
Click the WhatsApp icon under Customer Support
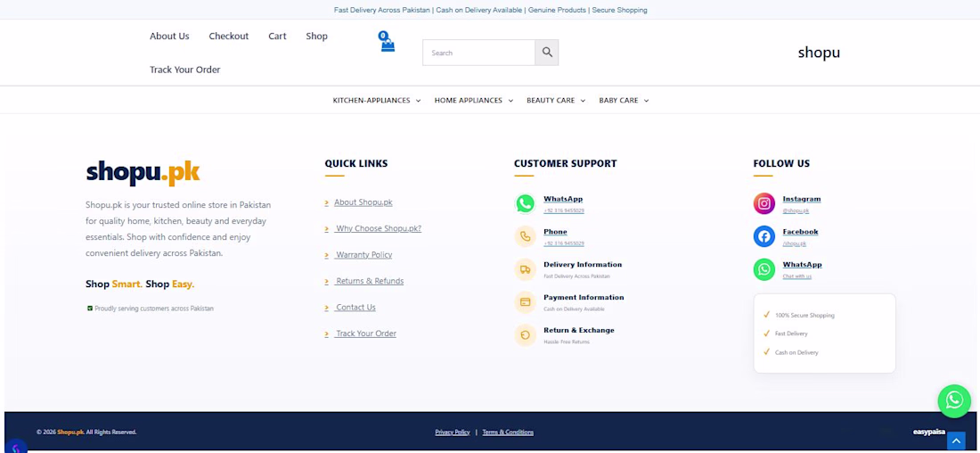click(525, 203)
